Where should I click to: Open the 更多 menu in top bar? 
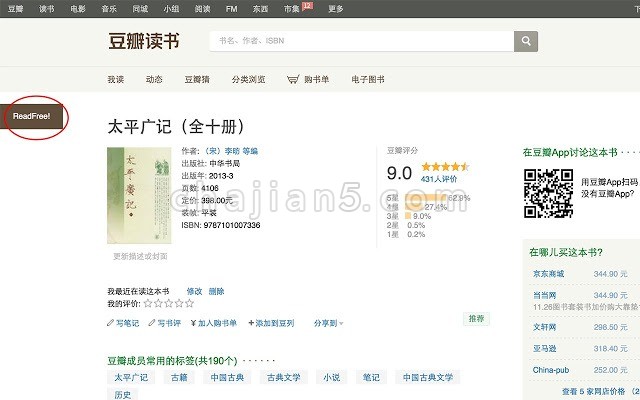(336, 9)
